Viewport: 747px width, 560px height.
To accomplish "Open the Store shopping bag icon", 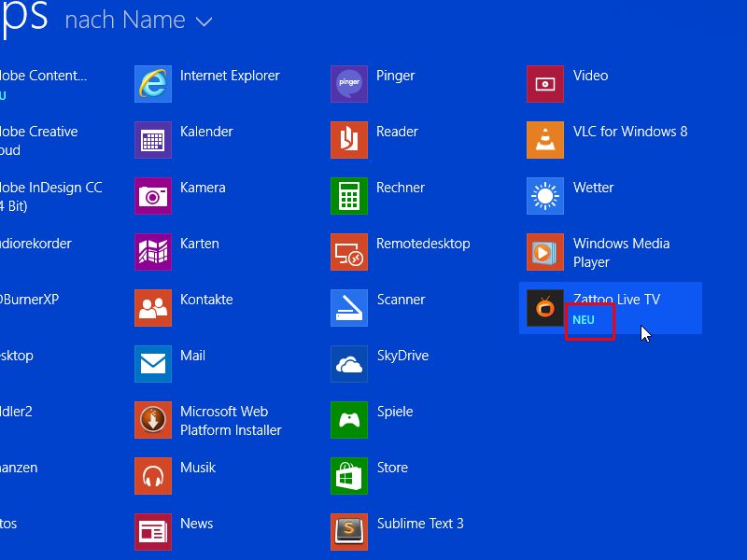I will point(349,476).
